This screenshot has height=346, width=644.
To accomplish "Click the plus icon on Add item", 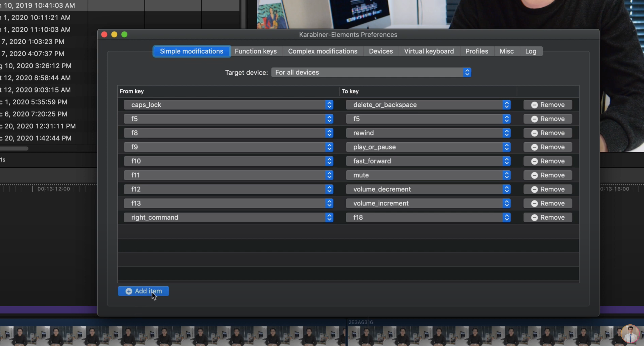I will tap(129, 291).
